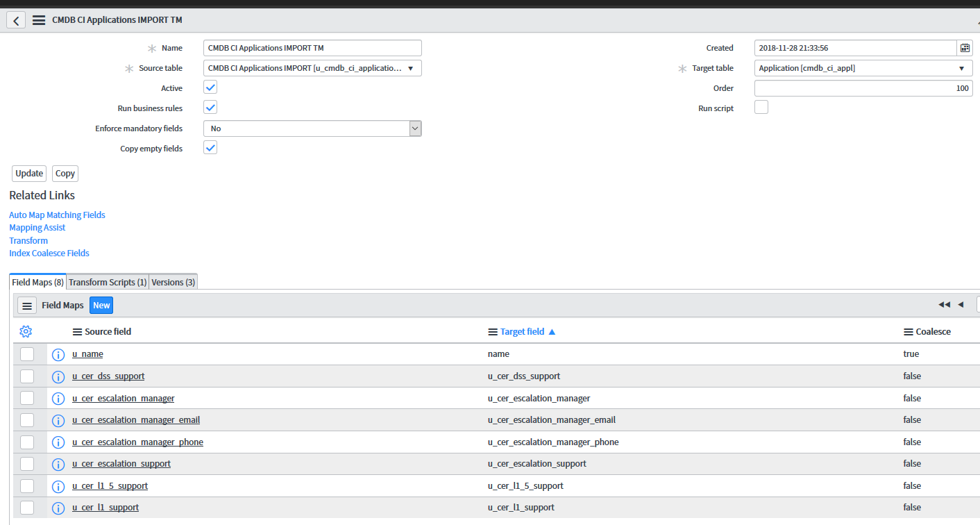Switch to the Transform Scripts tab
Viewport: 980px width, 525px height.
108,283
